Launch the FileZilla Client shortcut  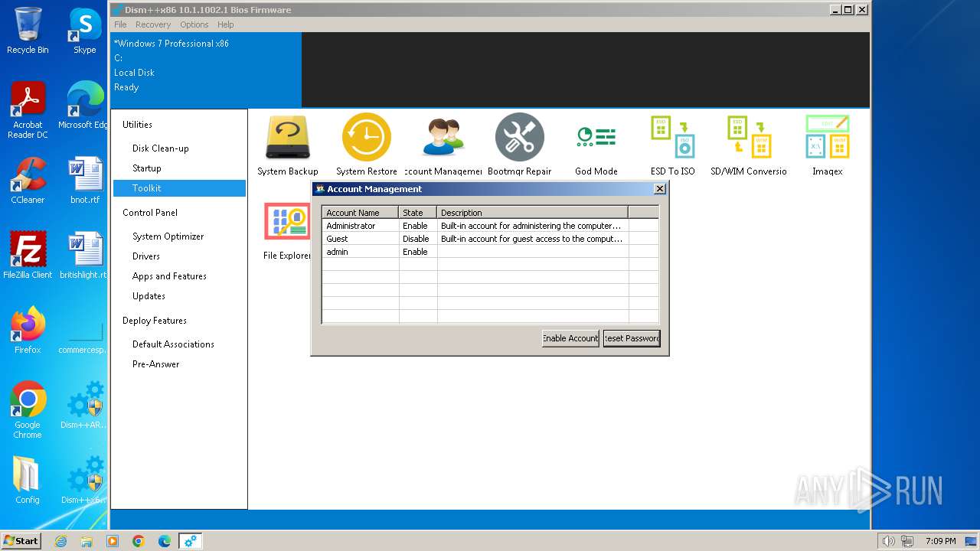28,256
